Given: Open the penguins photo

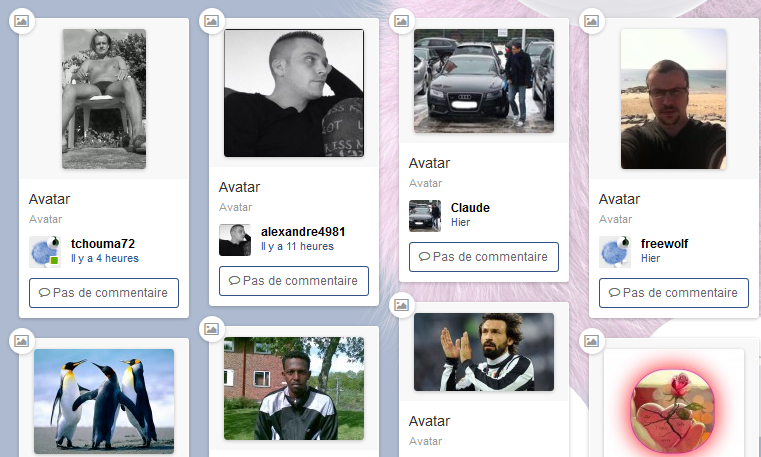Looking at the screenshot, I should click(104, 401).
